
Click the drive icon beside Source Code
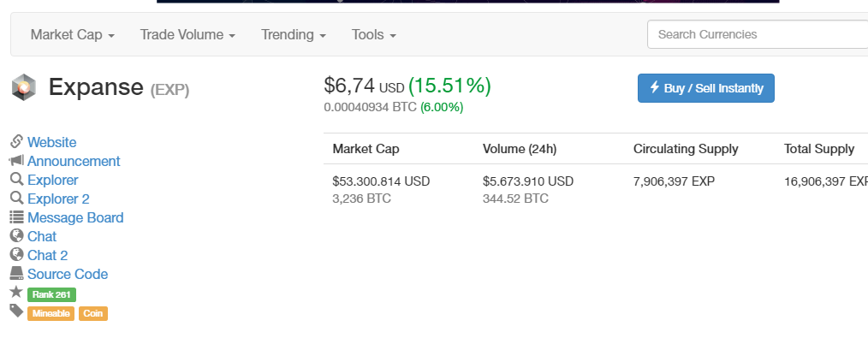pos(16,274)
